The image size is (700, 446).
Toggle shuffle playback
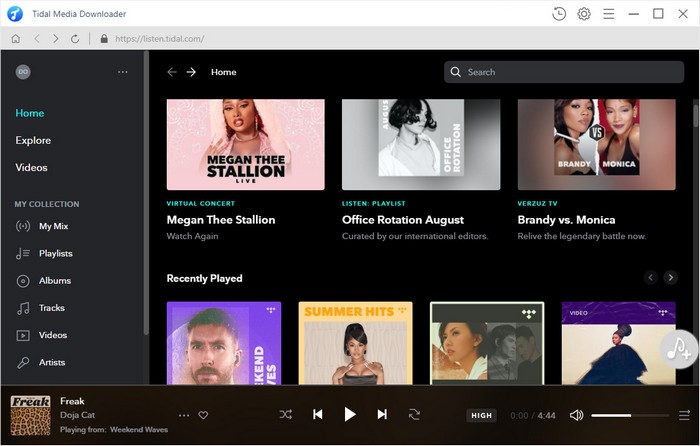[286, 415]
